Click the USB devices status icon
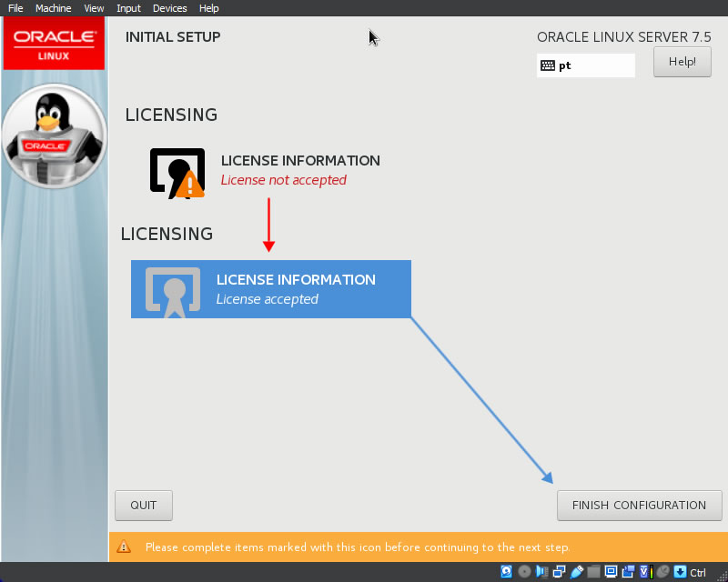The height and width of the screenshot is (582, 728). pyautogui.click(x=576, y=572)
